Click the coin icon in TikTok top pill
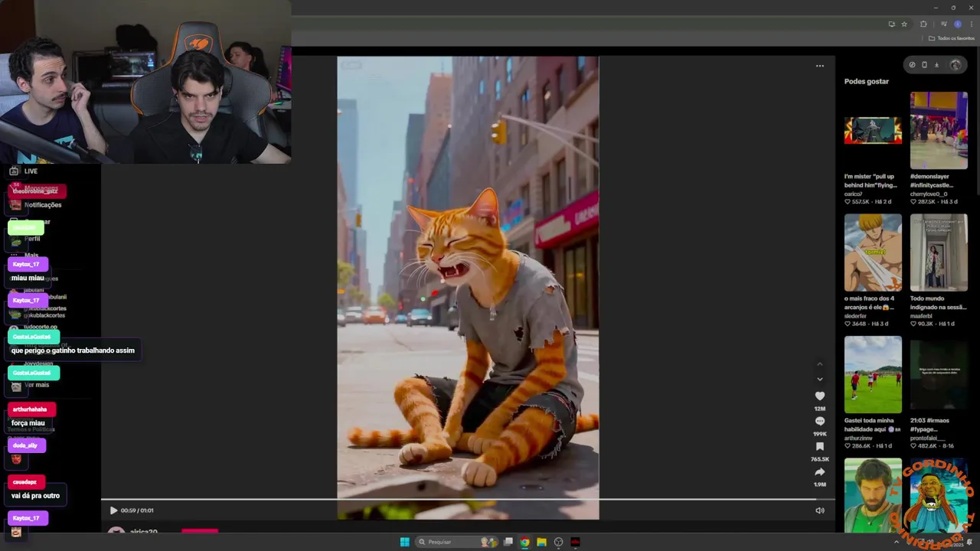The width and height of the screenshot is (980, 551). (912, 65)
